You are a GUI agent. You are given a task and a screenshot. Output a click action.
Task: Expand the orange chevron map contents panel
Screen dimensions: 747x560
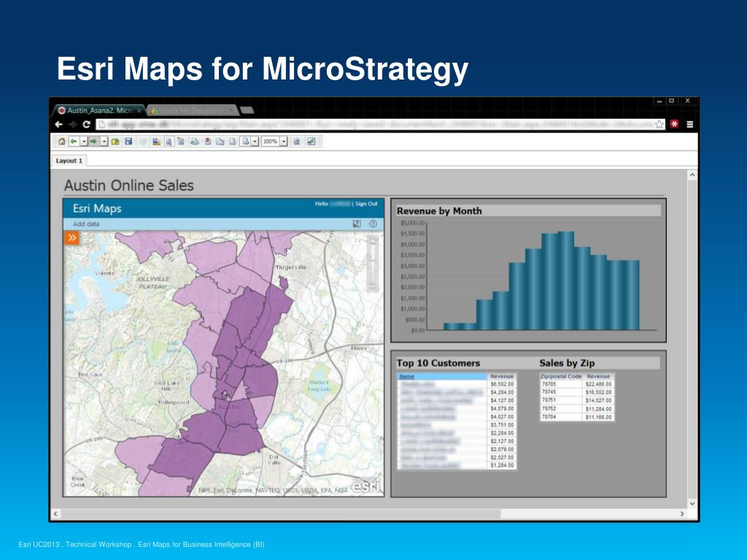[x=72, y=238]
